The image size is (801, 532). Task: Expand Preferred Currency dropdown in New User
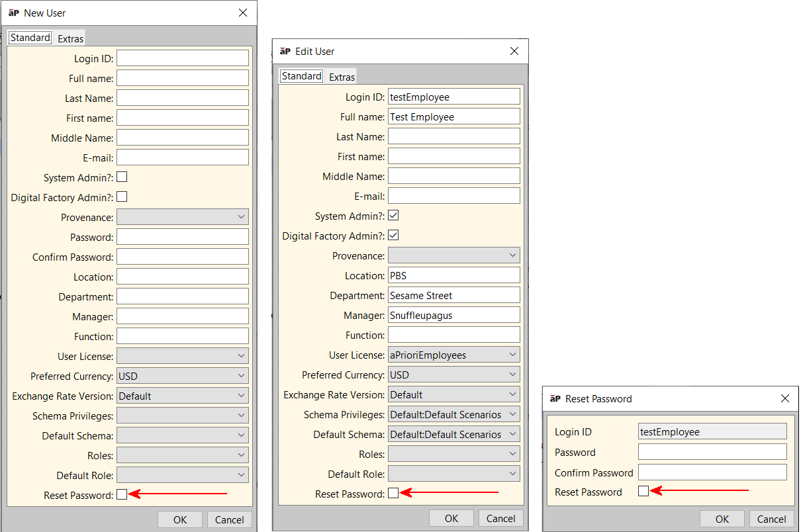(x=182, y=376)
